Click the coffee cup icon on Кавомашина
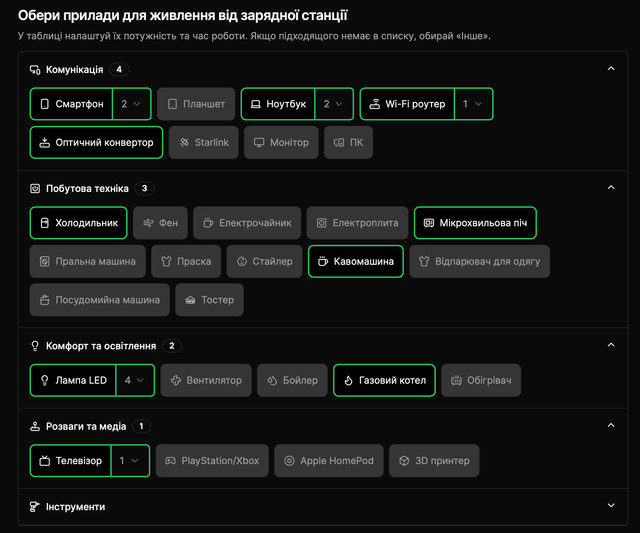This screenshot has width=640, height=533. click(x=323, y=261)
